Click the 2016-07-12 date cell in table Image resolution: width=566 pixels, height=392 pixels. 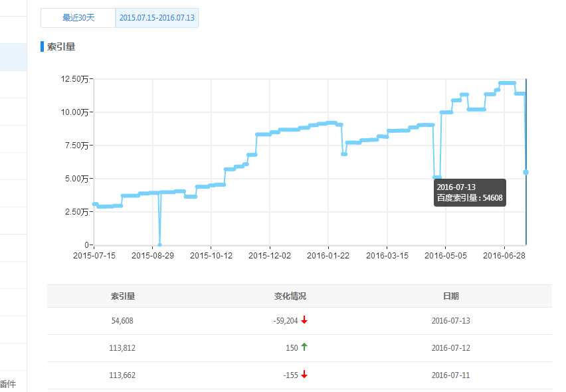(450, 347)
